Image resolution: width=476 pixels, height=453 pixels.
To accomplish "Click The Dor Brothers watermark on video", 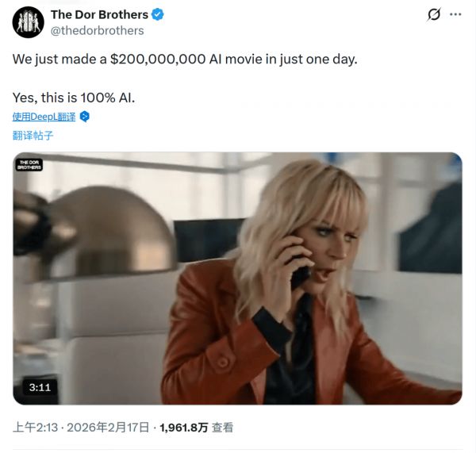I will [29, 165].
